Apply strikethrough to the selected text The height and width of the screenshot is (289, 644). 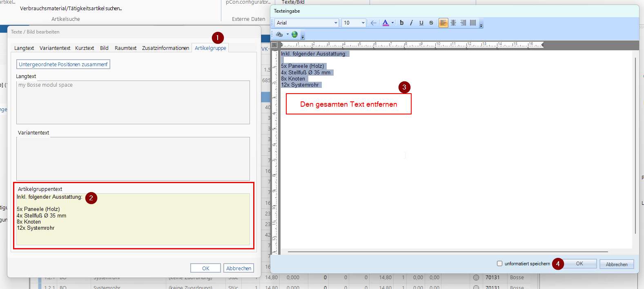pos(431,23)
